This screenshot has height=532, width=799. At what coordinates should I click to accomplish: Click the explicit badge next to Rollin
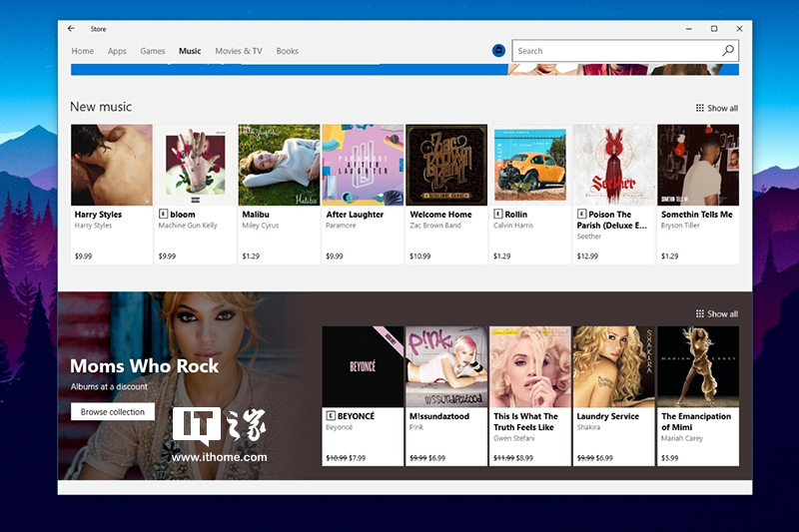[x=497, y=214]
